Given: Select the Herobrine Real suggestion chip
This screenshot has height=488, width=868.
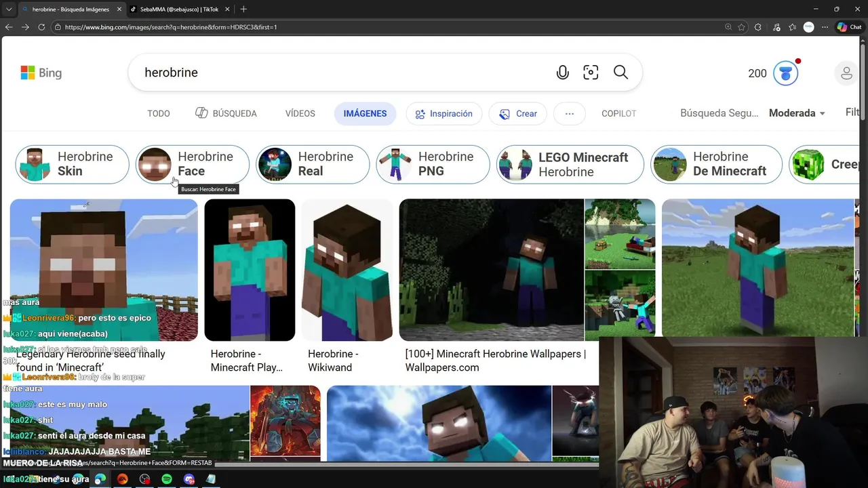Looking at the screenshot, I should coord(313,164).
